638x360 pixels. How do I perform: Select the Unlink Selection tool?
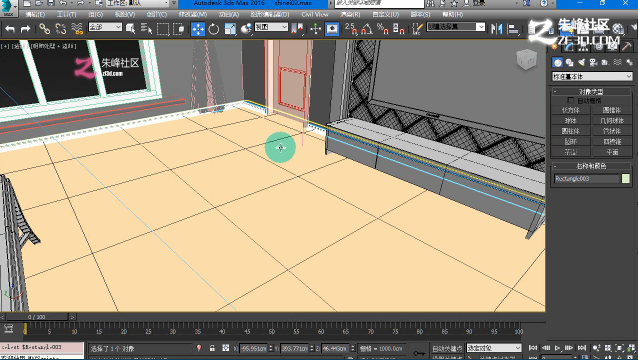pyautogui.click(x=61, y=29)
